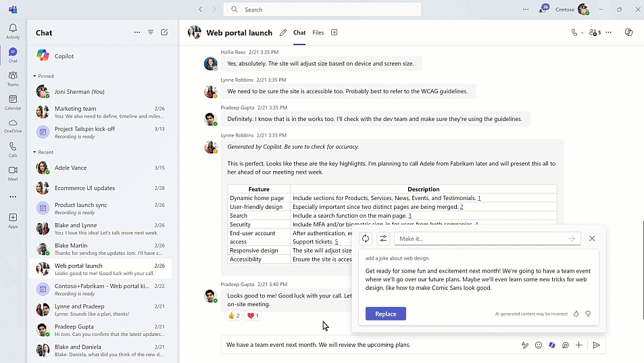Click the regenerate icon in the Copilot rewrite panel
644x363 pixels.
366,239
